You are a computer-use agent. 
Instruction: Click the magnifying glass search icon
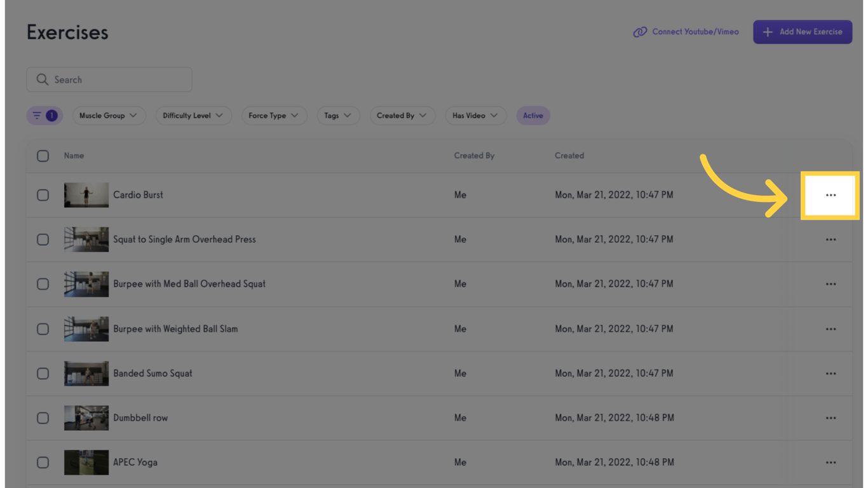tap(42, 79)
